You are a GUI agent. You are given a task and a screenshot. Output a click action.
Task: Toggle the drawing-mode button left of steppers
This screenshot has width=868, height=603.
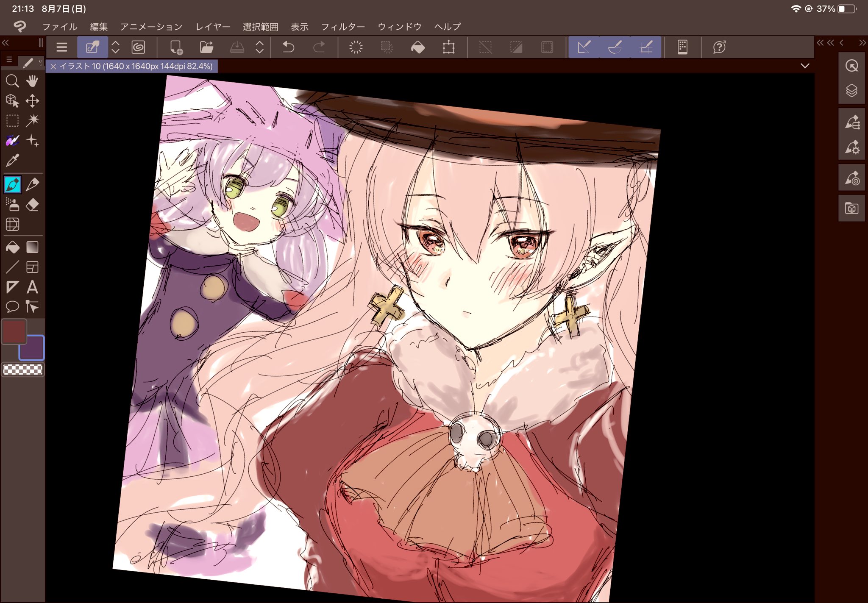pyautogui.click(x=92, y=47)
